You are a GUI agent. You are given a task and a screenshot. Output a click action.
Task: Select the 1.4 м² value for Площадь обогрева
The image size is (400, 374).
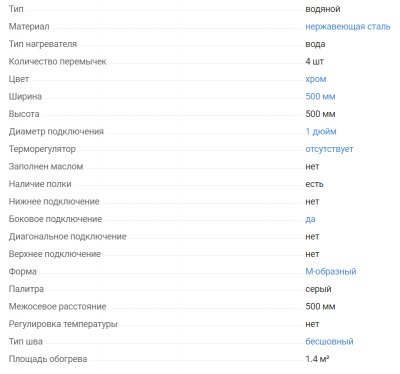(317, 359)
